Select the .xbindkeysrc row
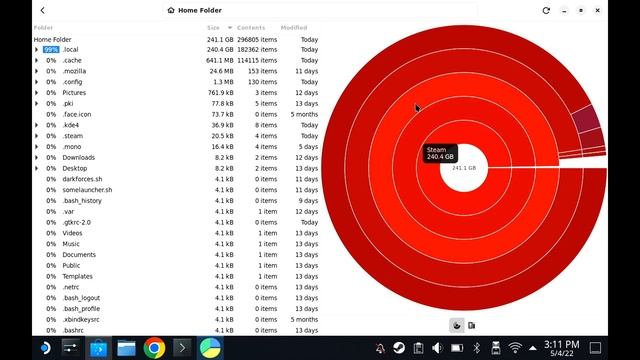Image resolution: width=640 pixels, height=360 pixels. pyautogui.click(x=176, y=320)
